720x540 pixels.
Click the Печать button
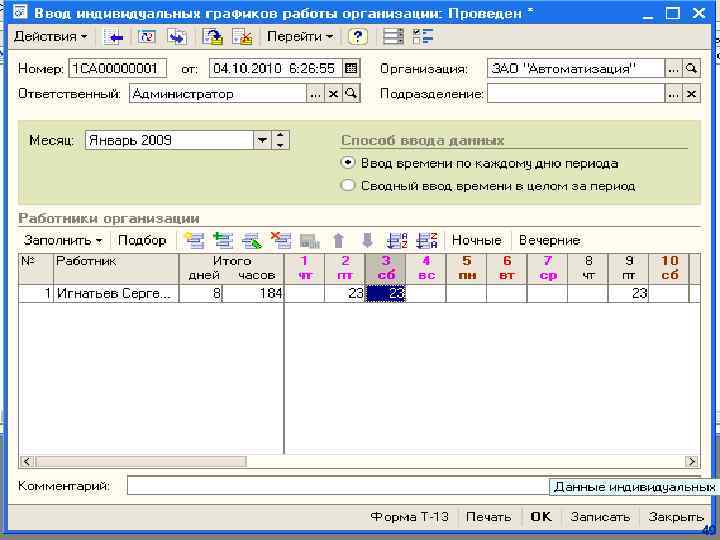coord(488,517)
